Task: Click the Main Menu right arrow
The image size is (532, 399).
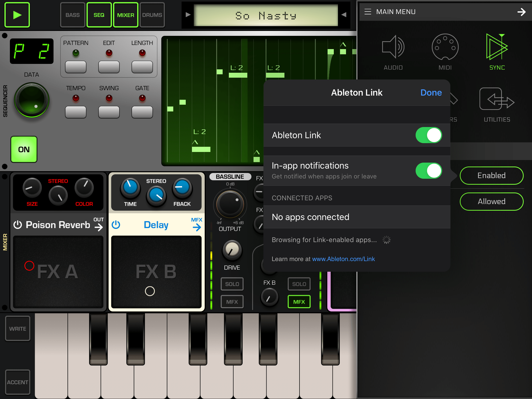Action: [x=521, y=12]
